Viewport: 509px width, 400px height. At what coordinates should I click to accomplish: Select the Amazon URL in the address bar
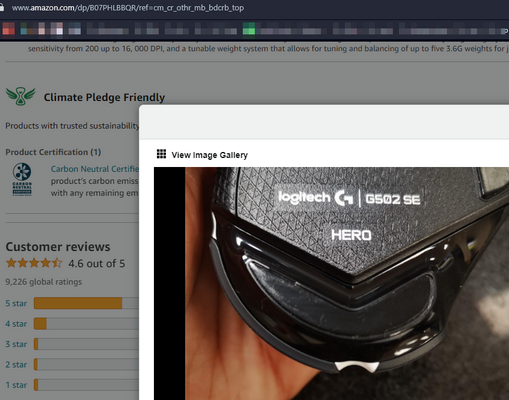click(x=128, y=8)
